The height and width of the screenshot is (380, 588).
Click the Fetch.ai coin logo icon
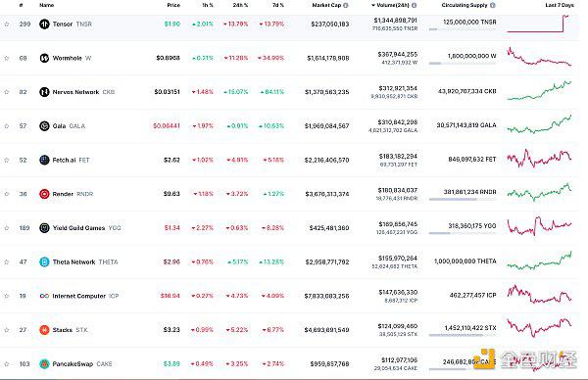click(44, 160)
